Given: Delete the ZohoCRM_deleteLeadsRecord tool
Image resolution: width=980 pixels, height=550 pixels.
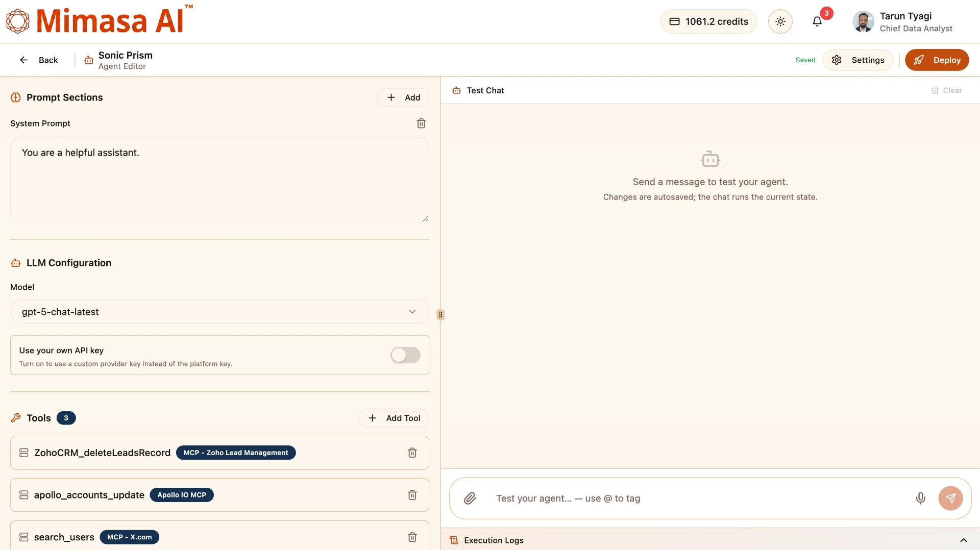Looking at the screenshot, I should [x=412, y=453].
